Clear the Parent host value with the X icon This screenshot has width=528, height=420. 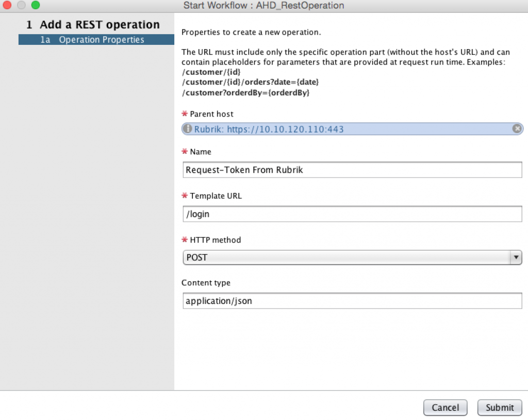click(517, 129)
